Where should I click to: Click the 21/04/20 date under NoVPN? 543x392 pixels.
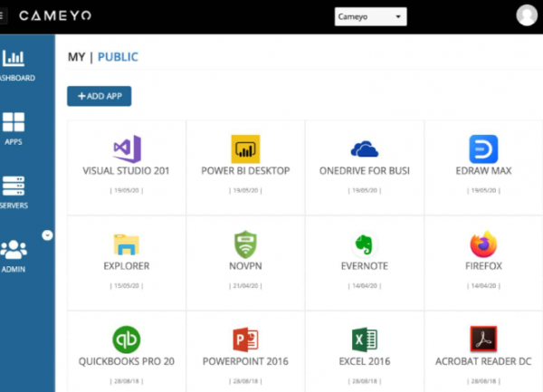coord(245,286)
